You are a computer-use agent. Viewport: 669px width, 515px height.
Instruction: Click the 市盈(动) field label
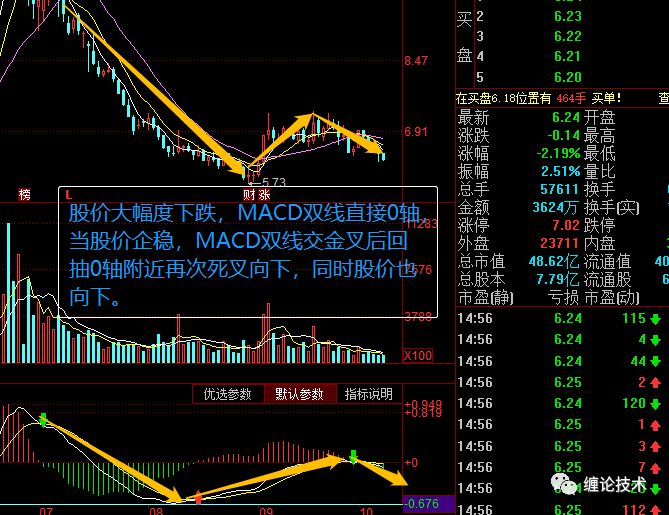click(612, 297)
